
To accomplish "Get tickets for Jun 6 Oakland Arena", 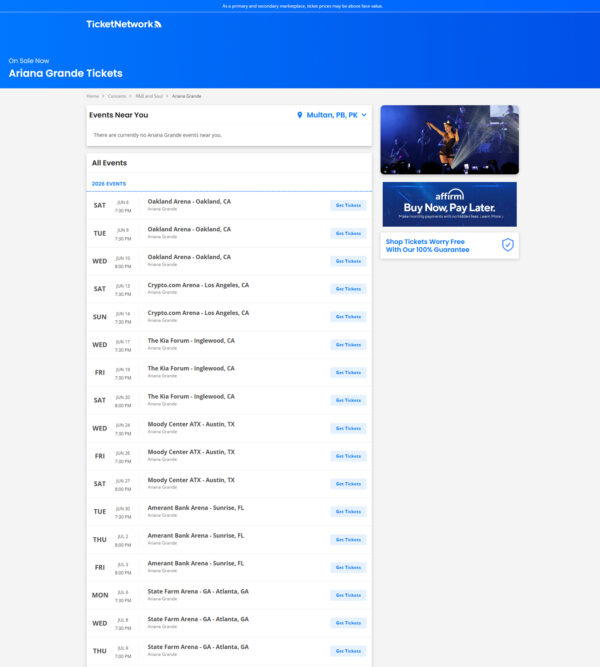I will coord(348,205).
